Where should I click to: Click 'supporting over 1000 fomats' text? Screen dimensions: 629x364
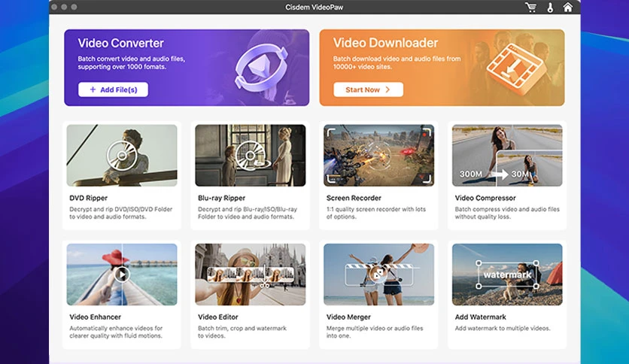(122, 67)
